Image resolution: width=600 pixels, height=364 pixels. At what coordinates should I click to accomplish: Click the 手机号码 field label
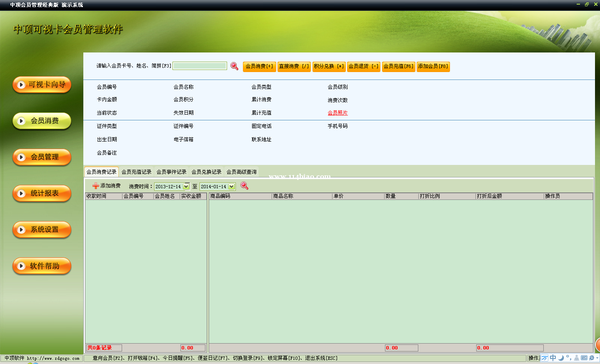point(337,126)
